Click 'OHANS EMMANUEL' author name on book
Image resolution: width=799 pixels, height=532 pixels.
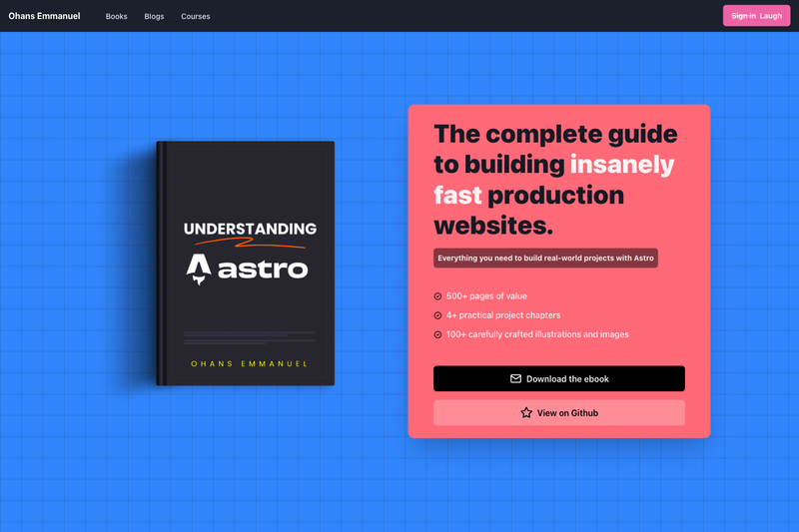coord(249,364)
